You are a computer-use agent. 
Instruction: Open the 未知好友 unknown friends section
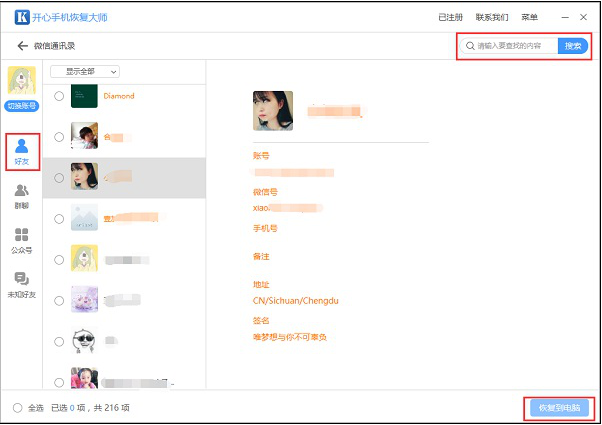[x=22, y=285]
